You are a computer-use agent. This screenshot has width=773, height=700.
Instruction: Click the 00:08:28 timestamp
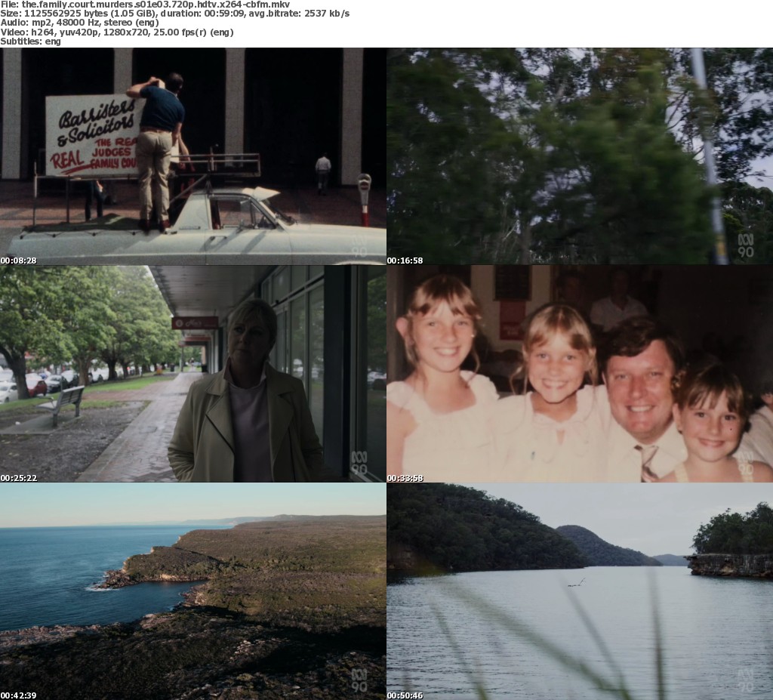coord(19,261)
